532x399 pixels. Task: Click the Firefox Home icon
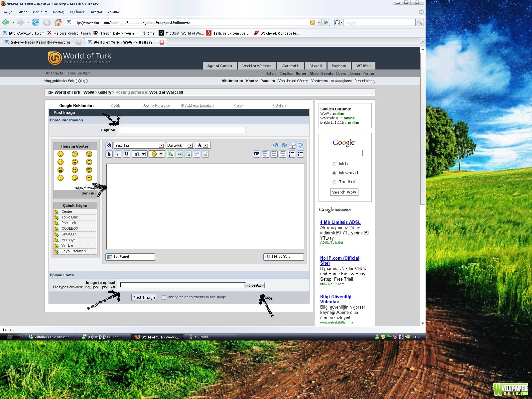pos(58,22)
